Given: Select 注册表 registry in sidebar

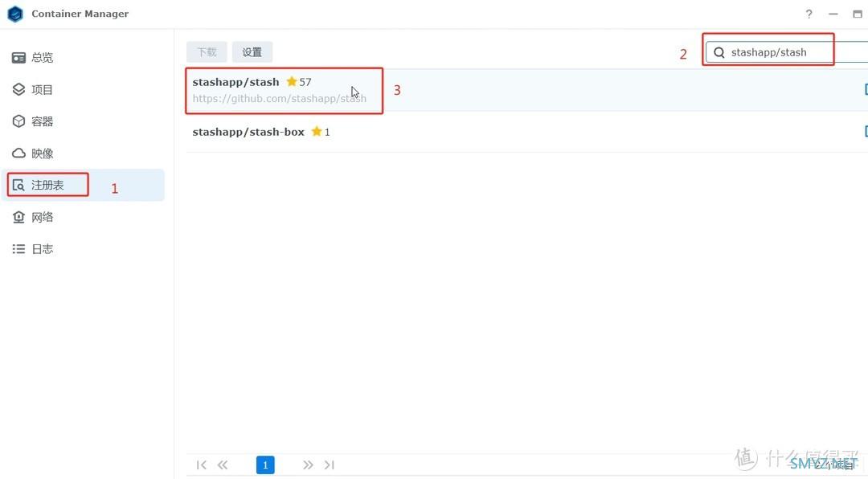Looking at the screenshot, I should click(x=83, y=185).
